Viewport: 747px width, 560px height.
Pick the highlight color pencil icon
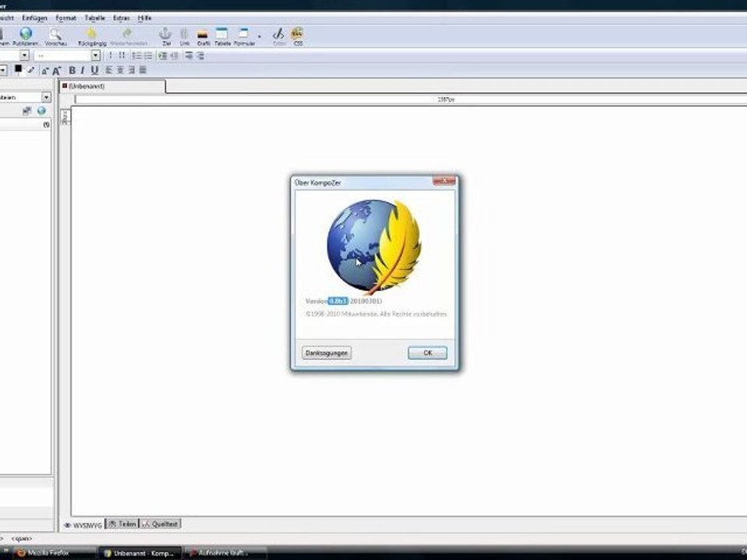pos(31,71)
